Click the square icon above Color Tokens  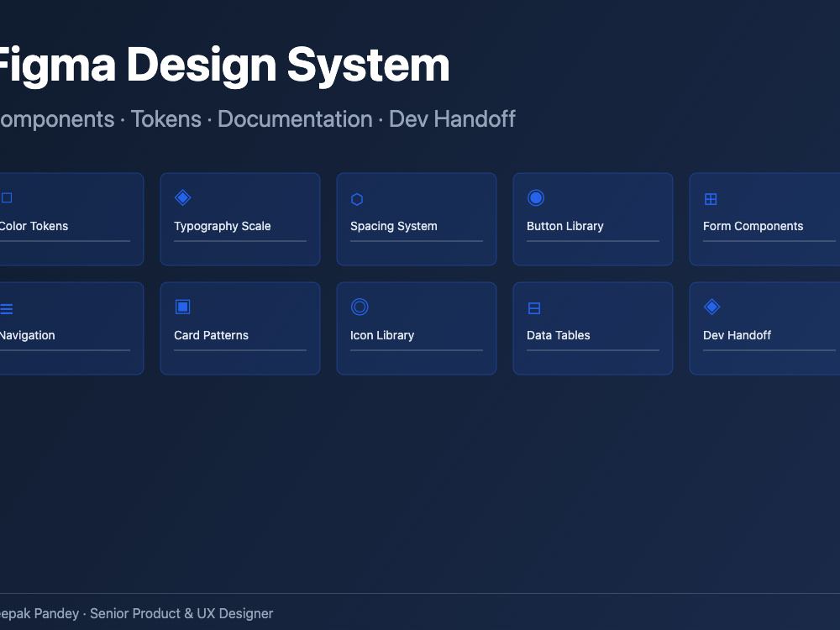(x=7, y=198)
